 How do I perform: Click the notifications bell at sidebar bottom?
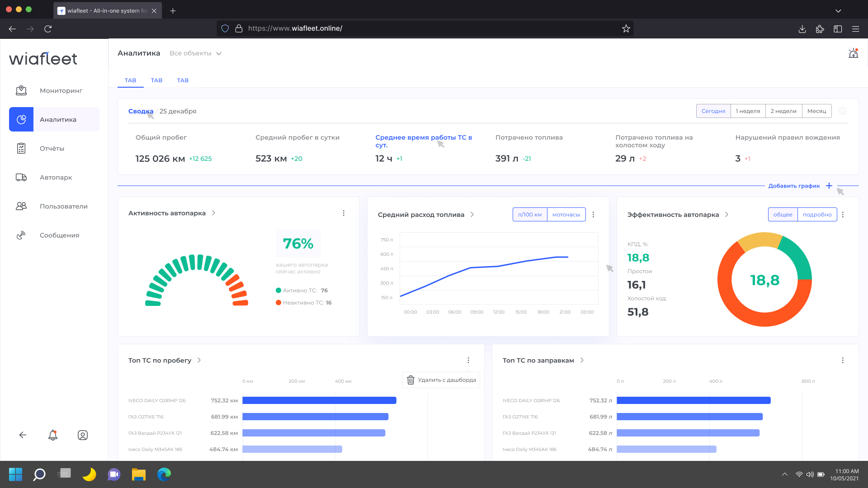click(53, 435)
